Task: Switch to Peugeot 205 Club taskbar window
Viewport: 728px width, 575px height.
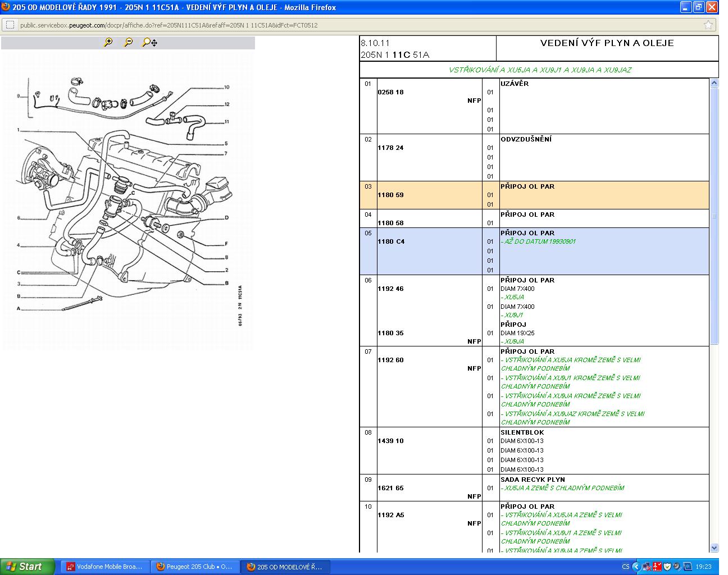Action: click(x=195, y=567)
